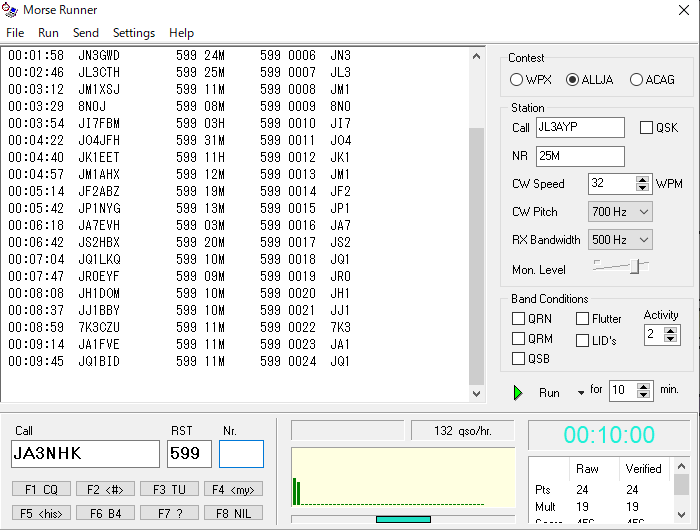Increase CW Speed with the up arrow
Image resolution: width=700 pixels, height=531 pixels.
click(x=643, y=179)
